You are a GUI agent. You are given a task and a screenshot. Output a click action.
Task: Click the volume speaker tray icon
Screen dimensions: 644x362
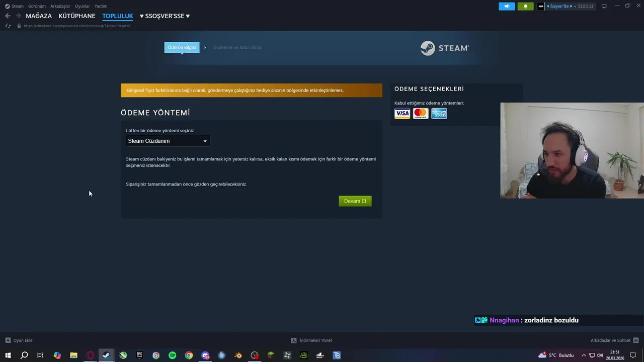(x=600, y=355)
